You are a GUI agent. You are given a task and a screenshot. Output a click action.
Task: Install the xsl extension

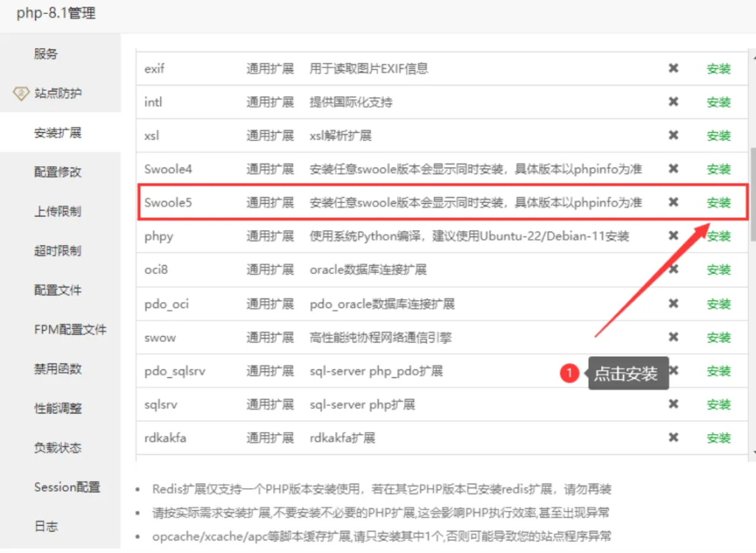(x=718, y=135)
